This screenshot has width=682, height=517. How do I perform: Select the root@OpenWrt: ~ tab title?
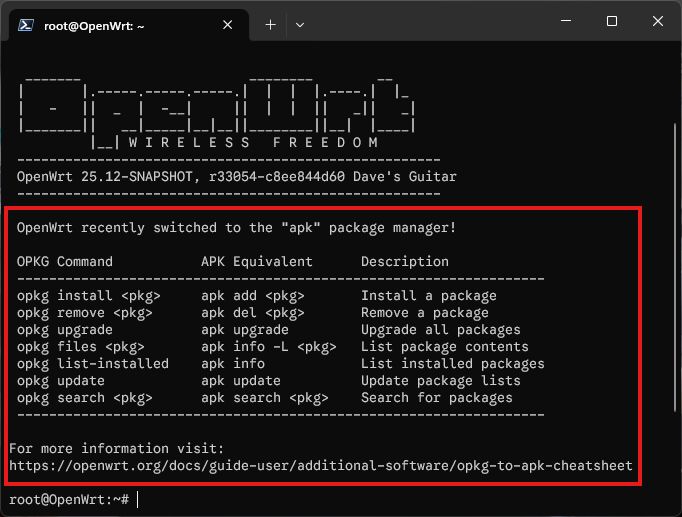94,26
